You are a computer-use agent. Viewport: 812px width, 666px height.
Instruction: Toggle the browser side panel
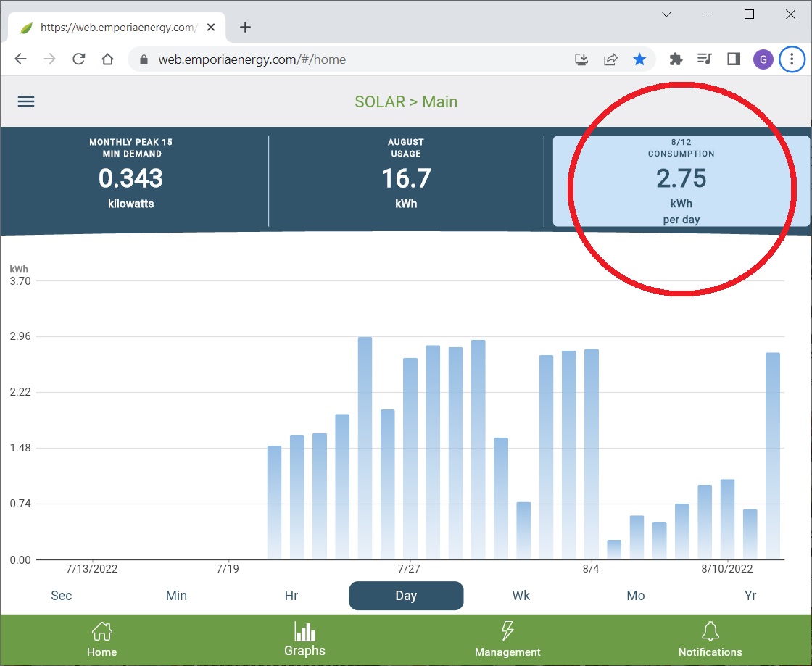(x=733, y=59)
